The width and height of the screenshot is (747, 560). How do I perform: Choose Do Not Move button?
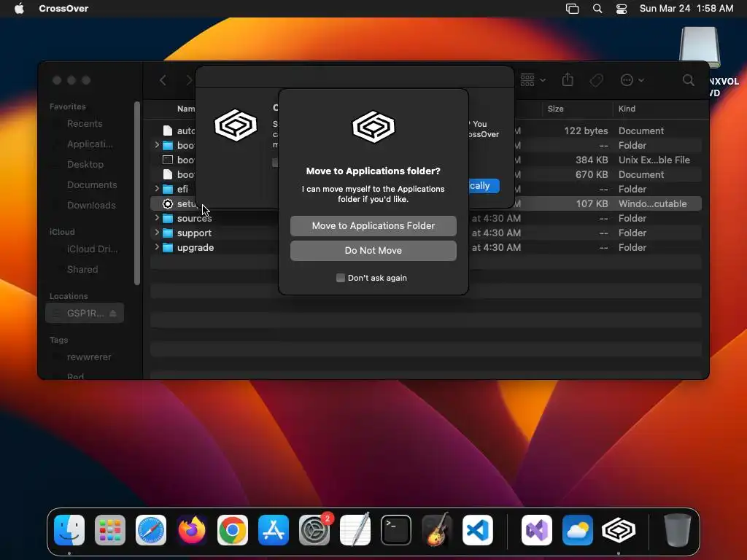[373, 251]
